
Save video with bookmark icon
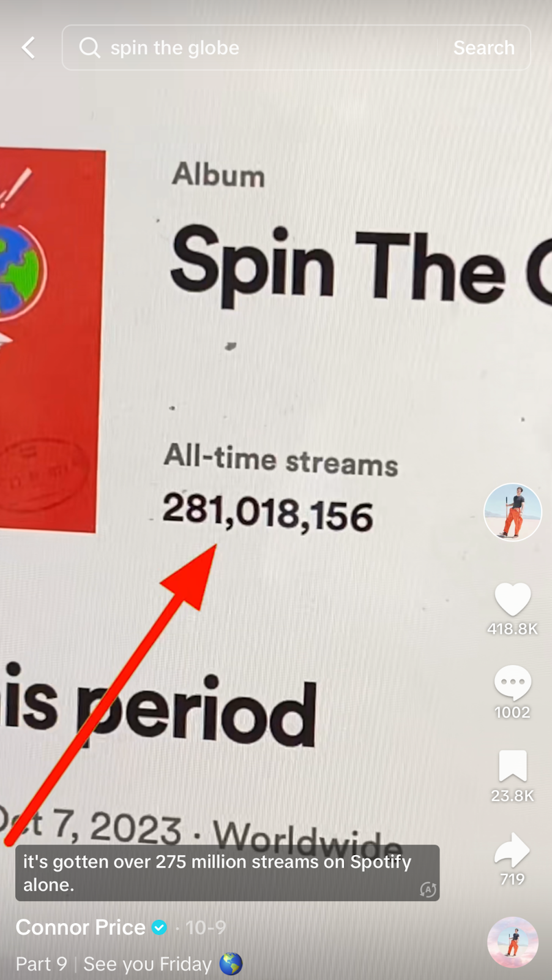[512, 766]
